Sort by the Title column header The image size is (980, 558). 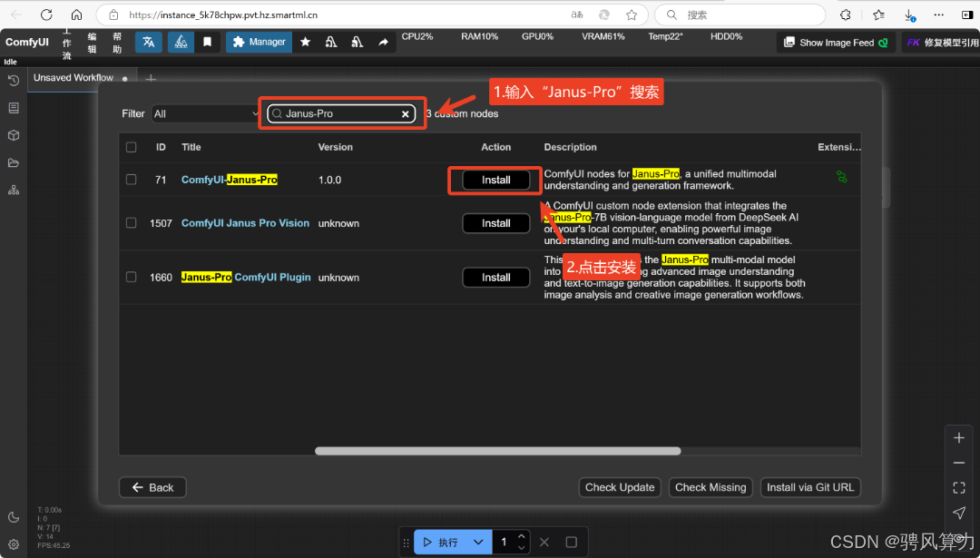(x=191, y=148)
